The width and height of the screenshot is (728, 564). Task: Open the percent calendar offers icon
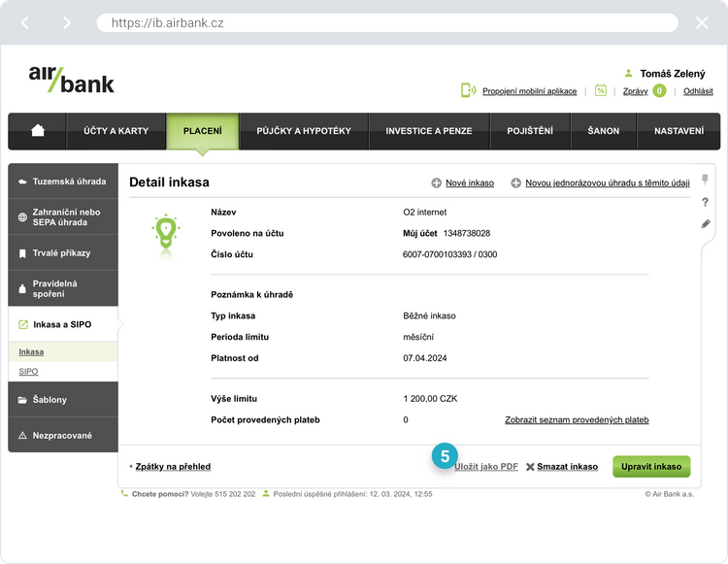click(601, 90)
